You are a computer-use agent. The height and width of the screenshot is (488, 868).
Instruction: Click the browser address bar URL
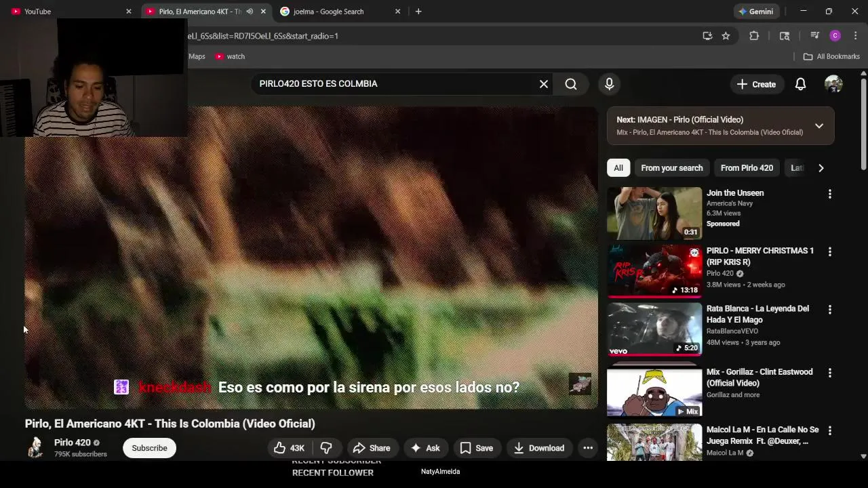(x=263, y=36)
